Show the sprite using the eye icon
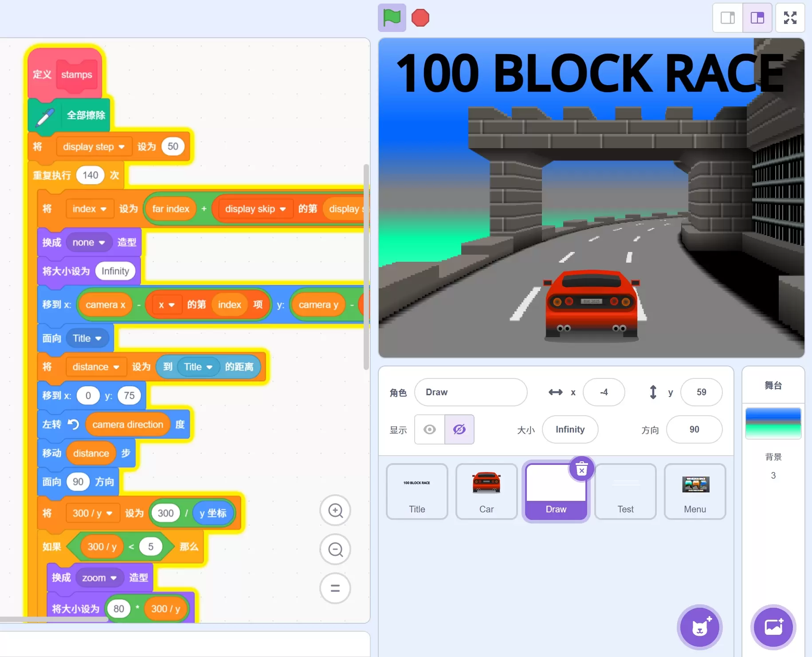This screenshot has height=657, width=812. (430, 429)
